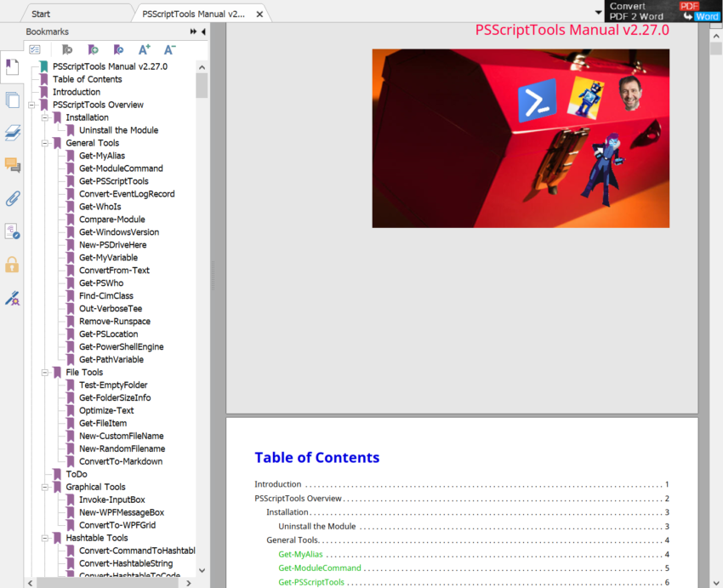Collapse the Graphical Tools bookmark node

click(45, 487)
